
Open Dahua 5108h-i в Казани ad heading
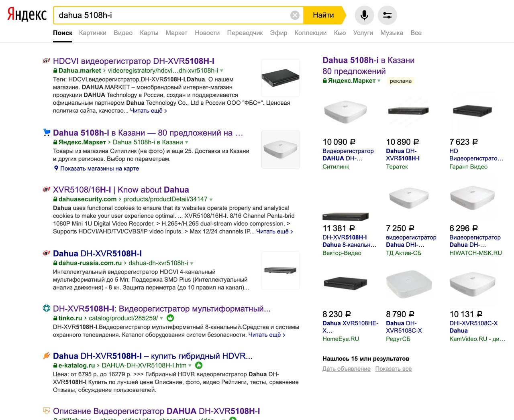click(x=369, y=66)
